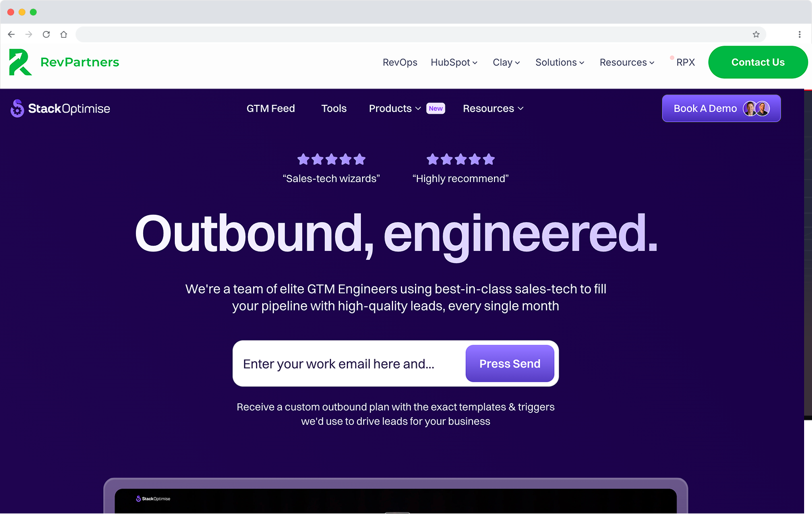Open the Tools nav item

coord(334,108)
